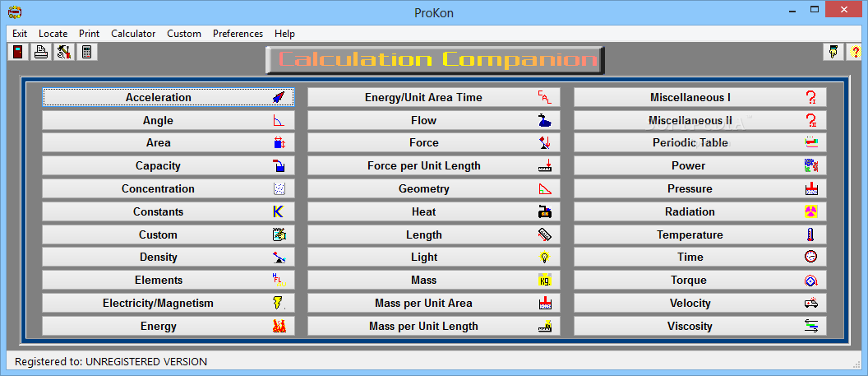Open the Print menu

coord(89,34)
